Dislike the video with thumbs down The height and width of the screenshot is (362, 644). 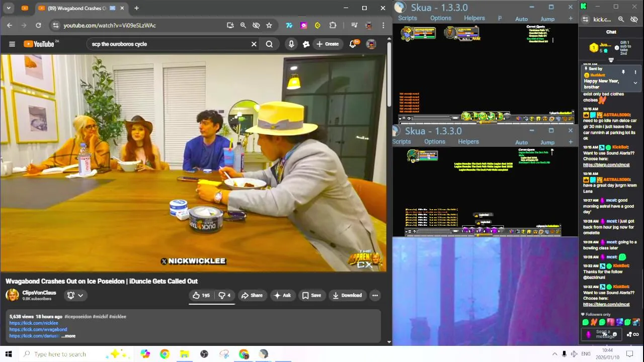(x=224, y=296)
